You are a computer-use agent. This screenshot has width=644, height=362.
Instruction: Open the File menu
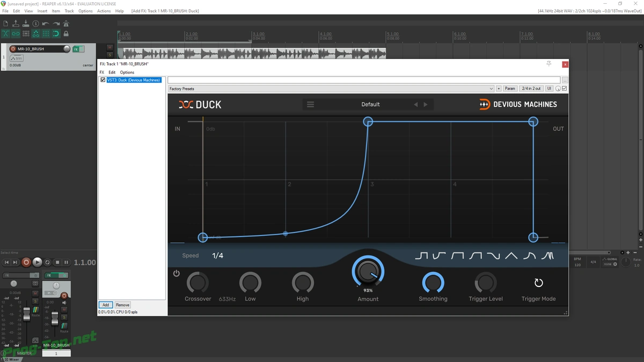[5, 11]
